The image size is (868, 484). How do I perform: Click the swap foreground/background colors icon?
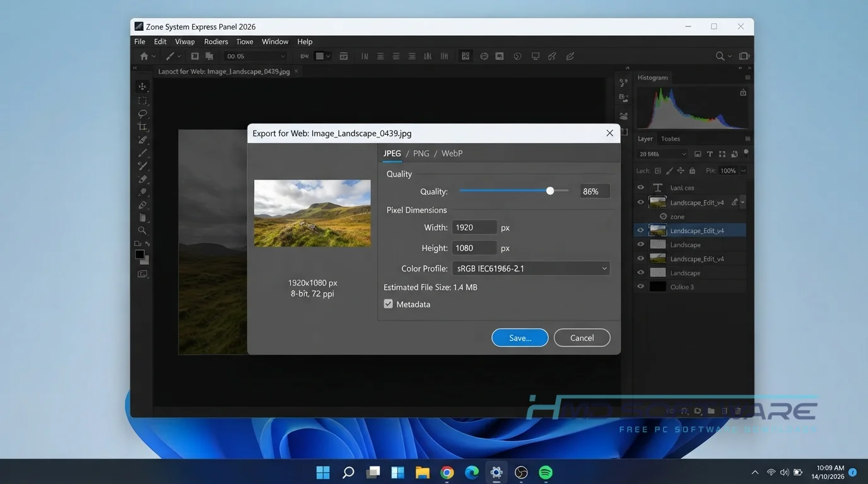[148, 243]
